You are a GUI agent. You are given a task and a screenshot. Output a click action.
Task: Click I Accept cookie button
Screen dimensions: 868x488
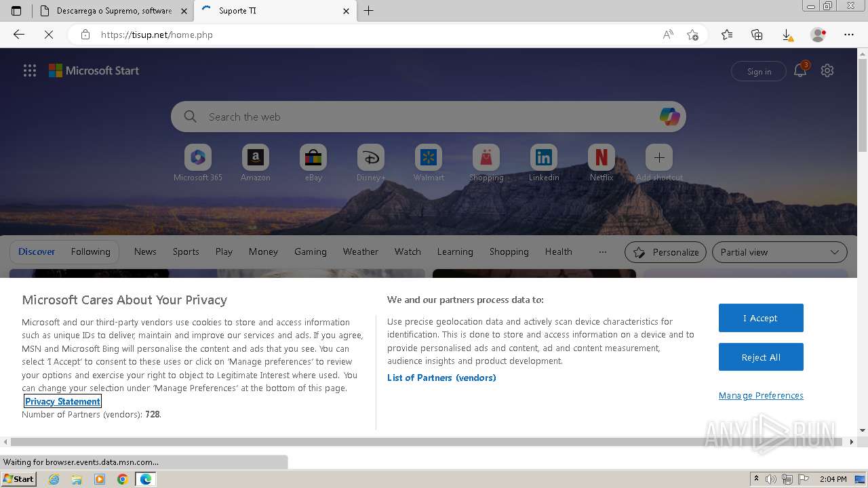(x=761, y=318)
